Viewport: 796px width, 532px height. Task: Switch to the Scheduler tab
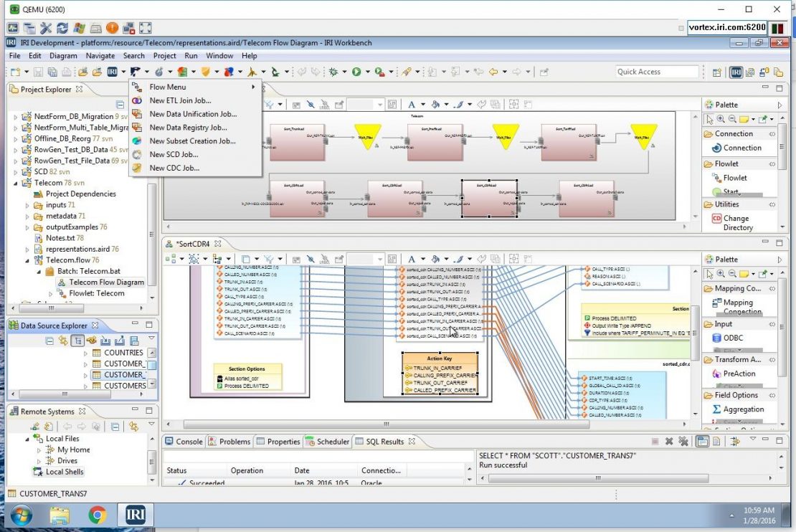coord(328,442)
